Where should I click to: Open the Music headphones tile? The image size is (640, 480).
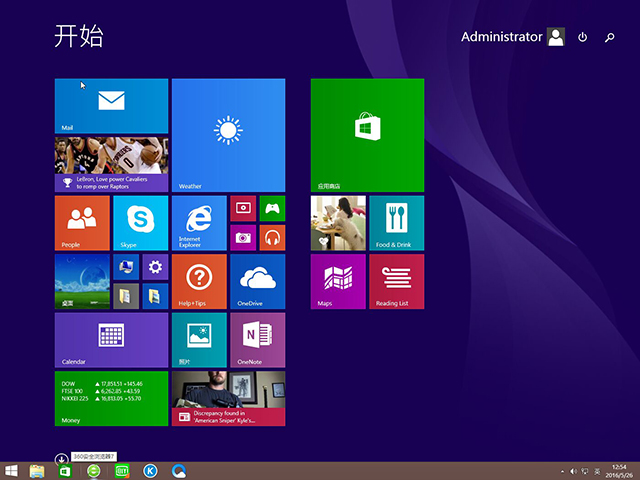click(272, 237)
